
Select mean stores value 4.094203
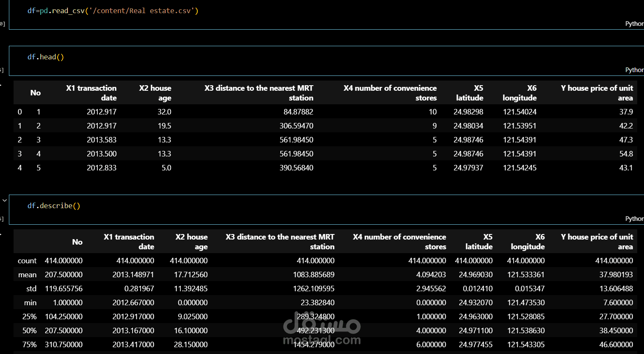[x=431, y=275]
